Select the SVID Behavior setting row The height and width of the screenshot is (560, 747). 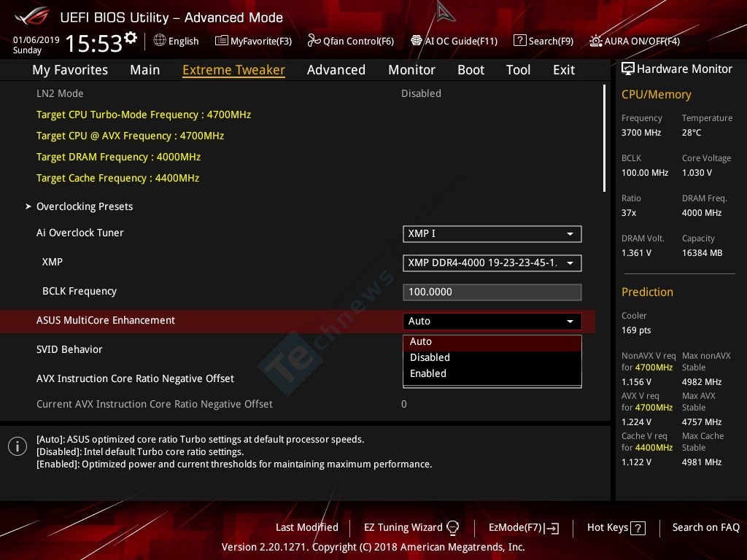(298, 349)
